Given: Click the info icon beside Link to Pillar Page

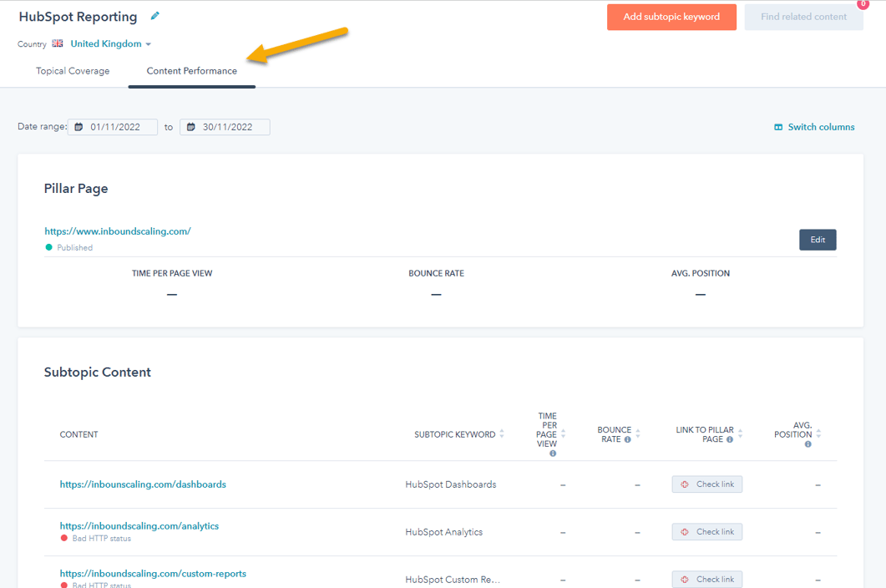Looking at the screenshot, I should pyautogui.click(x=729, y=439).
